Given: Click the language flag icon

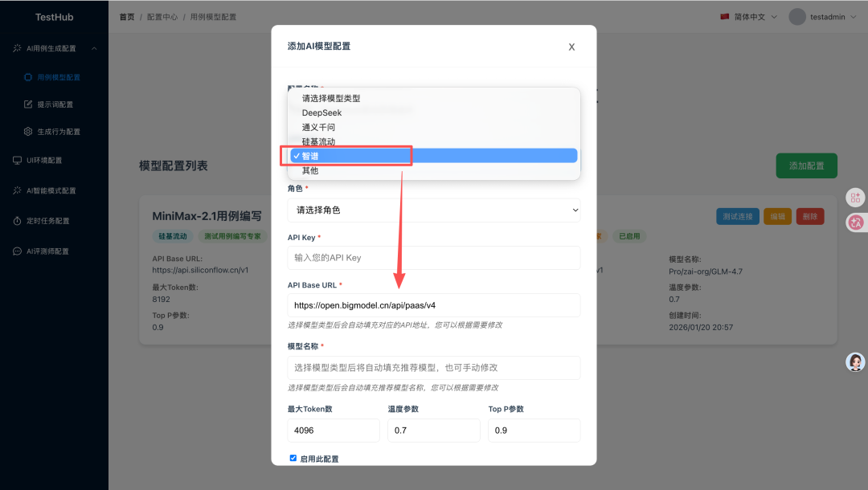Looking at the screenshot, I should [x=725, y=17].
